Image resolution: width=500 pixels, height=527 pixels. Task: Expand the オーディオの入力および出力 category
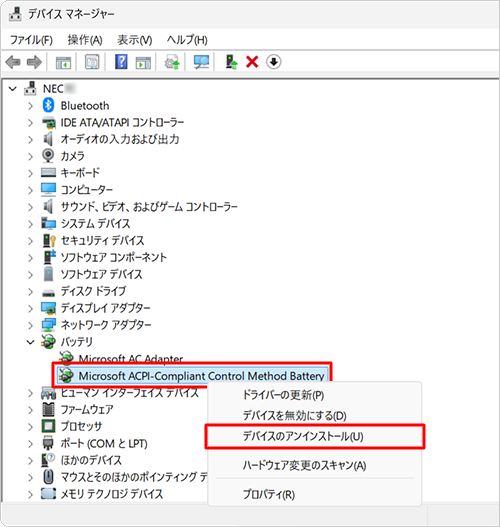[x=31, y=139]
